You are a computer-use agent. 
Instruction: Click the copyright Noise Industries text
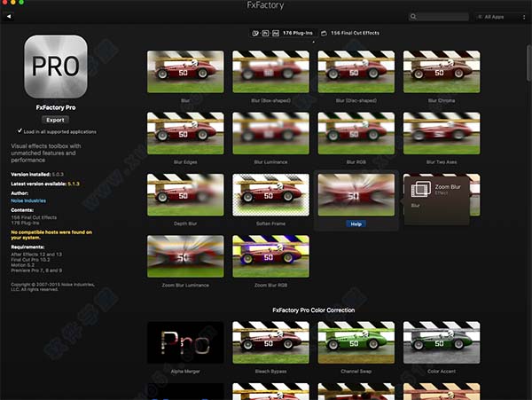[52, 286]
